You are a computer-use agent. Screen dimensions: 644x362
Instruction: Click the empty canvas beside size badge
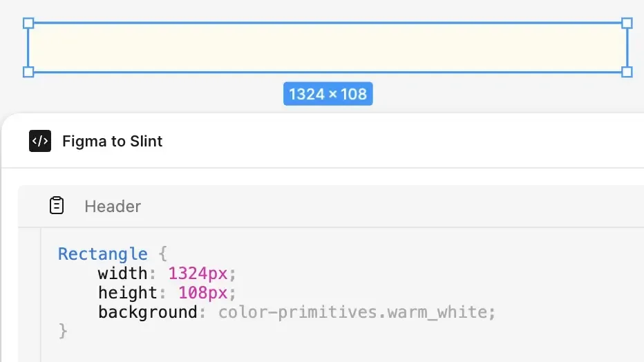tap(484, 94)
